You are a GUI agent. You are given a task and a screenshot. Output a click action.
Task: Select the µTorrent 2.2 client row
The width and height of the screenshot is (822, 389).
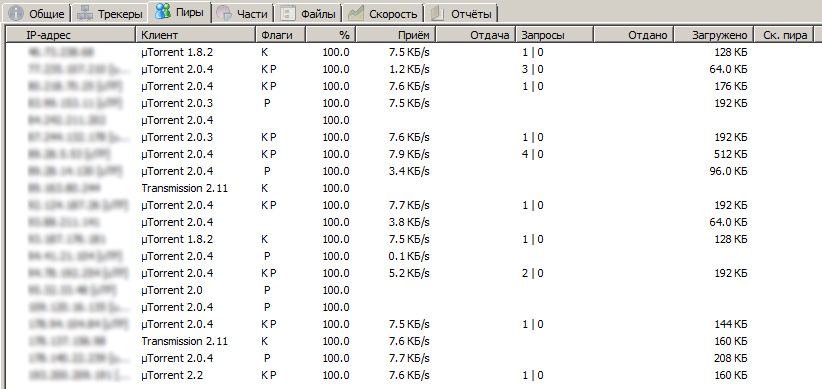172,375
